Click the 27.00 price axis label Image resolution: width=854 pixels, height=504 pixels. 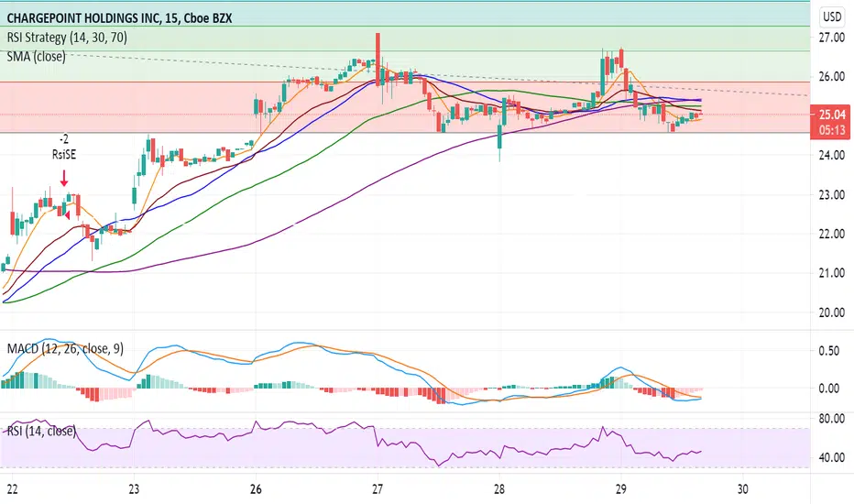[x=832, y=38]
